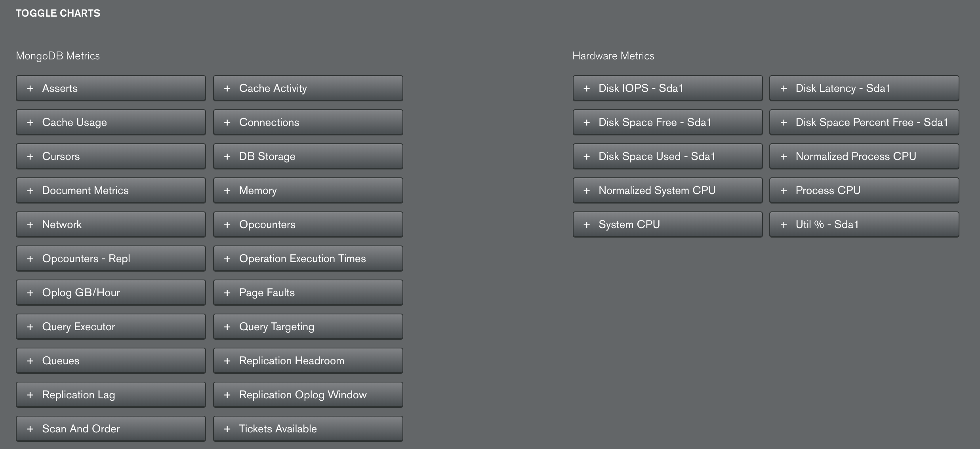The height and width of the screenshot is (449, 980).
Task: Click the Tickets Available button
Action: pyautogui.click(x=307, y=428)
